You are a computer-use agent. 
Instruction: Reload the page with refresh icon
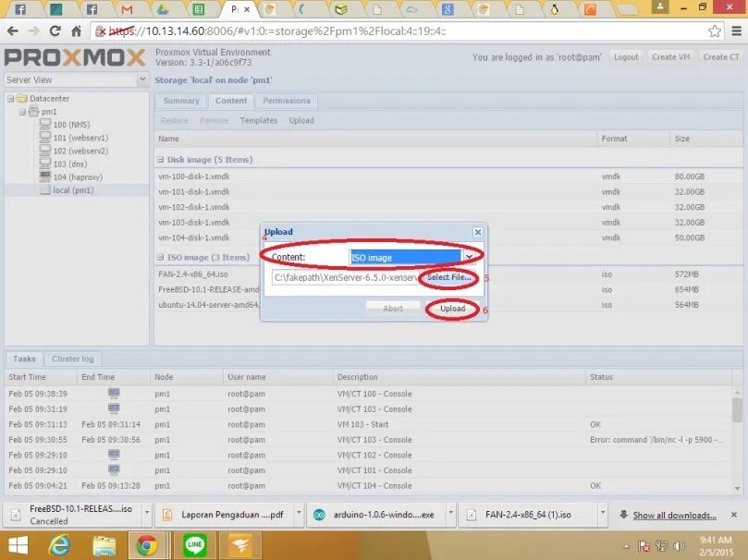55,31
